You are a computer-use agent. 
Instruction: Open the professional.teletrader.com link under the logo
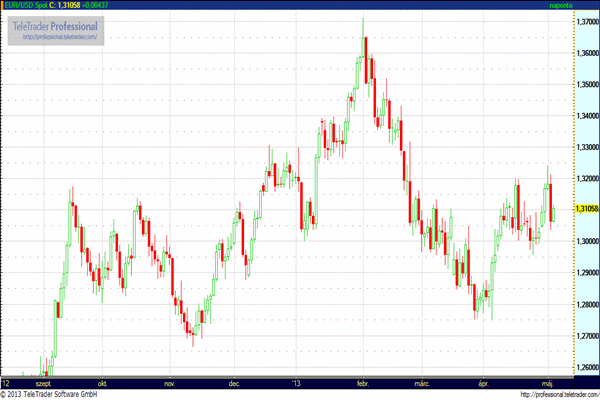click(56, 37)
